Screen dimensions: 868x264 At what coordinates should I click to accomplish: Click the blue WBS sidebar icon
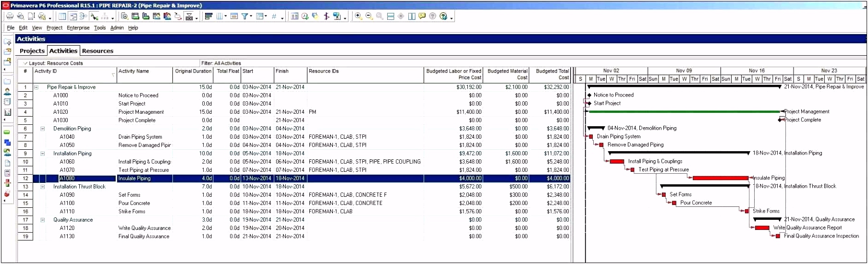[7, 142]
